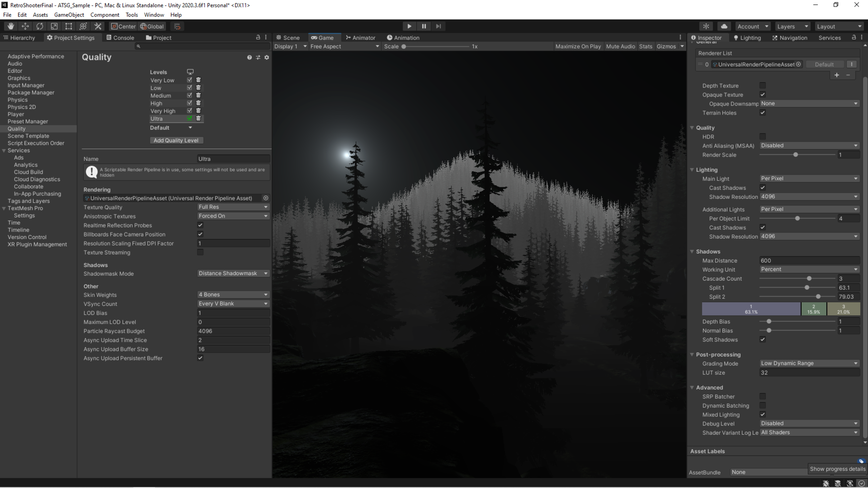Switch to the Scene tab

(288, 38)
